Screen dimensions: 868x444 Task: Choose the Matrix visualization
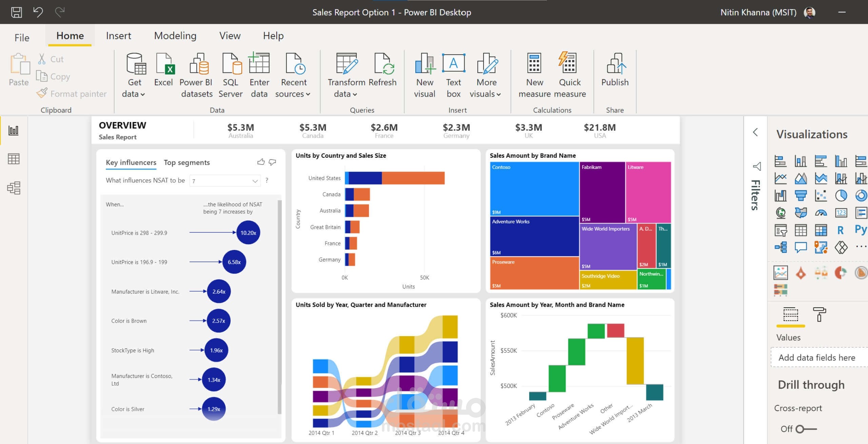point(821,230)
